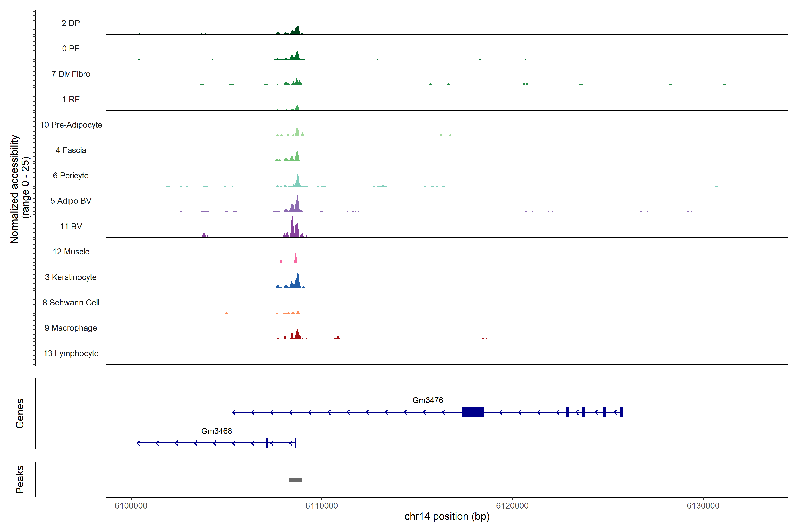The height and width of the screenshot is (532, 798).
Task: Click the 13 Lymphocyte track label
Action: click(70, 353)
